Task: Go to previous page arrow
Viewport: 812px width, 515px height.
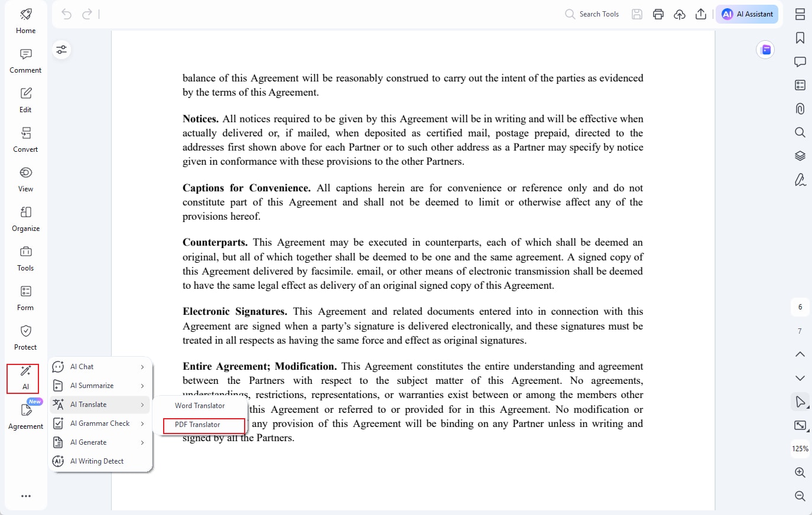Action: coord(800,354)
